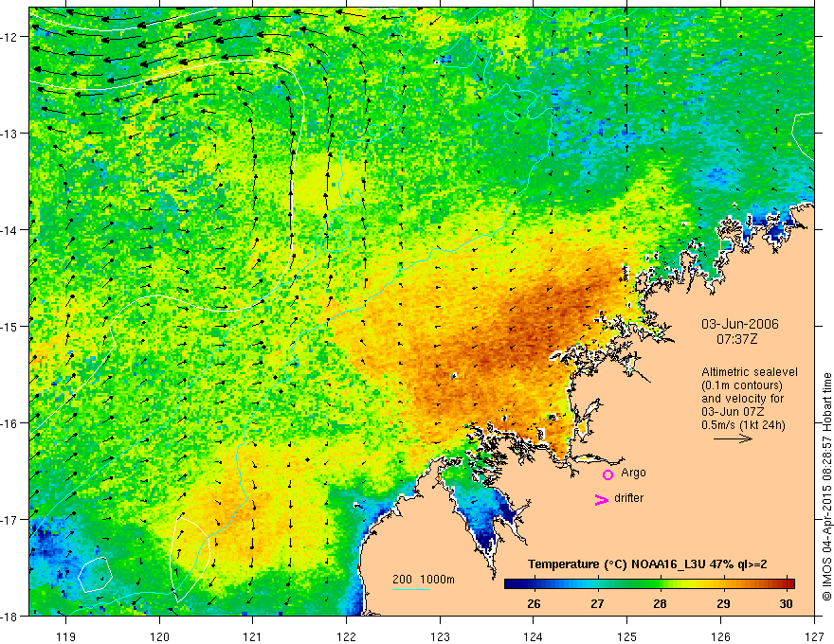Click the longitude axis label 127
The width and height of the screenshot is (834, 644).
click(814, 636)
